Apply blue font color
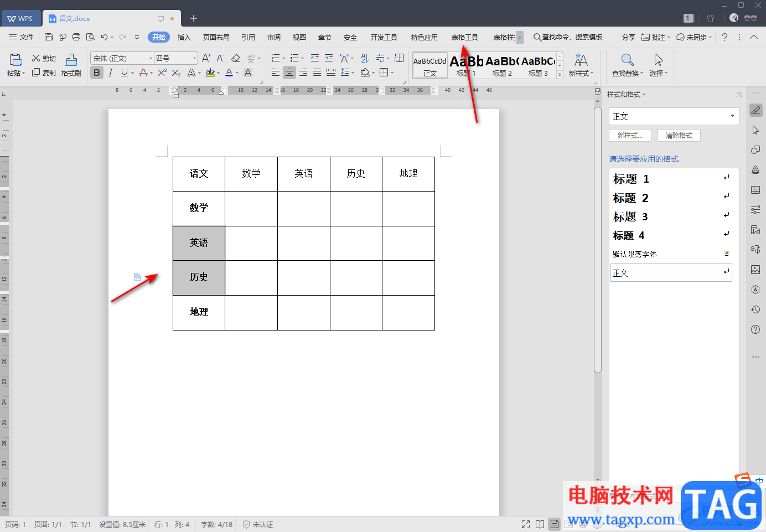766x532 pixels. tap(229, 73)
